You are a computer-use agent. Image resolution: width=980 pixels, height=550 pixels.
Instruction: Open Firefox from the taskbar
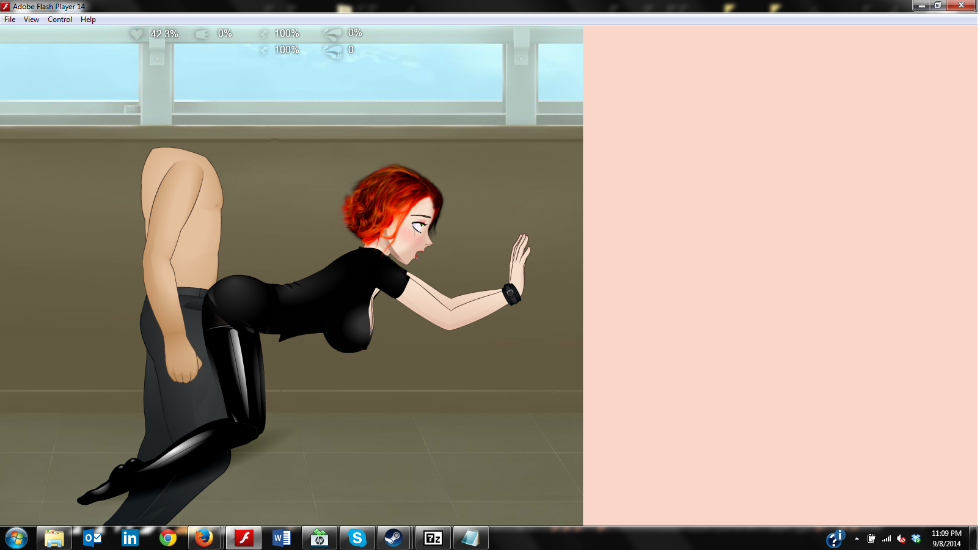204,538
